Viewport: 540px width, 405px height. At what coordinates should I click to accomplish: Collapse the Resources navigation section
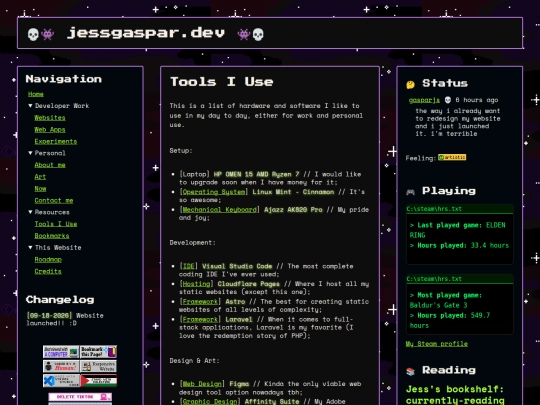[x=49, y=212]
